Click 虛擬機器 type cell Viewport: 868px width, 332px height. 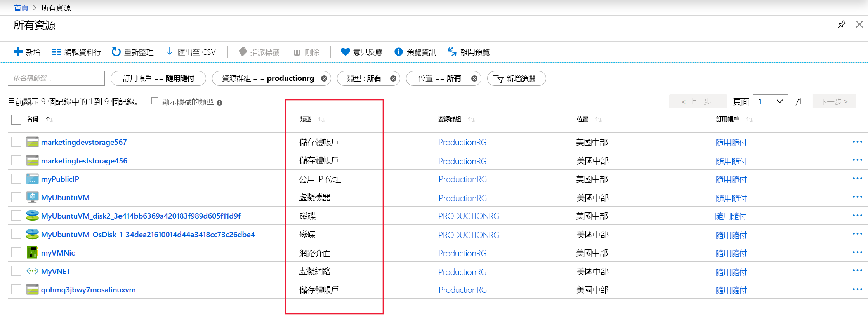[315, 197]
